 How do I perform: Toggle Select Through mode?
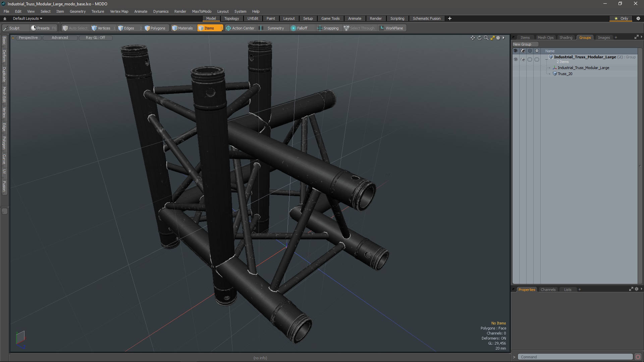(359, 28)
